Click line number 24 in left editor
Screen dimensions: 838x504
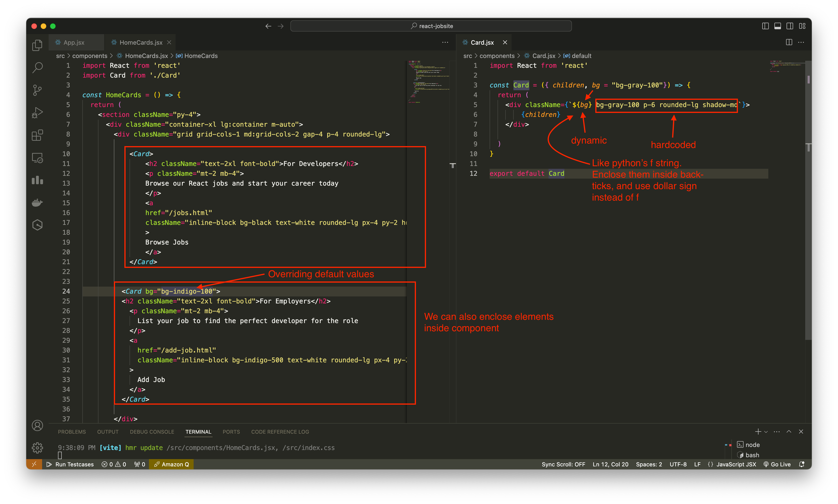click(66, 291)
